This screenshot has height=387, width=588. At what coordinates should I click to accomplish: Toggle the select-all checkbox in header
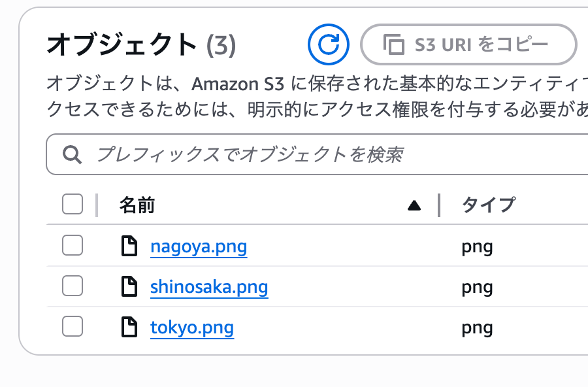click(x=73, y=204)
